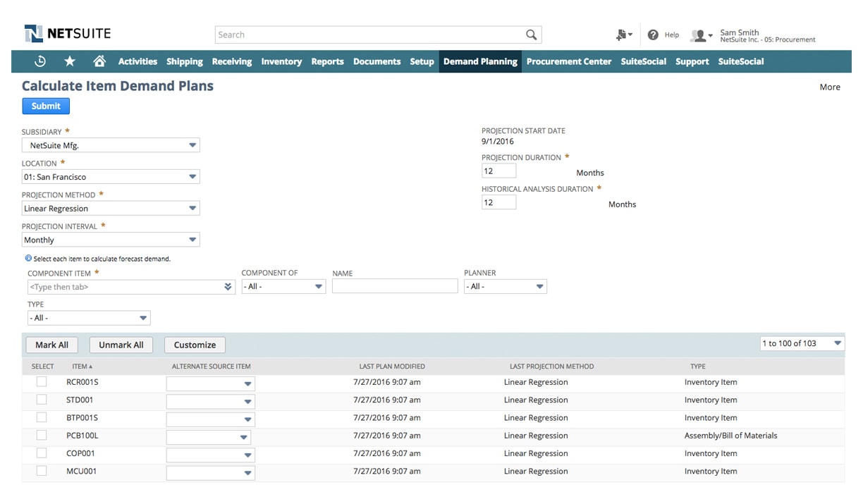Open alternate source item dropdown for MCU001
This screenshot has height=504, width=863.
[247, 473]
